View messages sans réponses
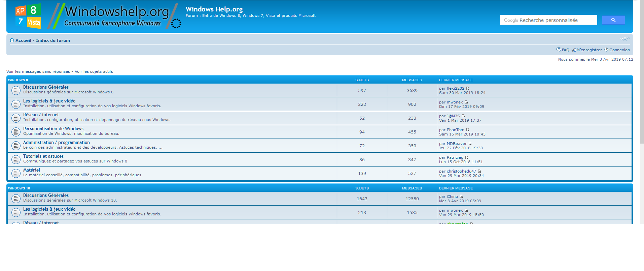Image resolution: width=644 pixels, height=271 pixels. [x=38, y=71]
